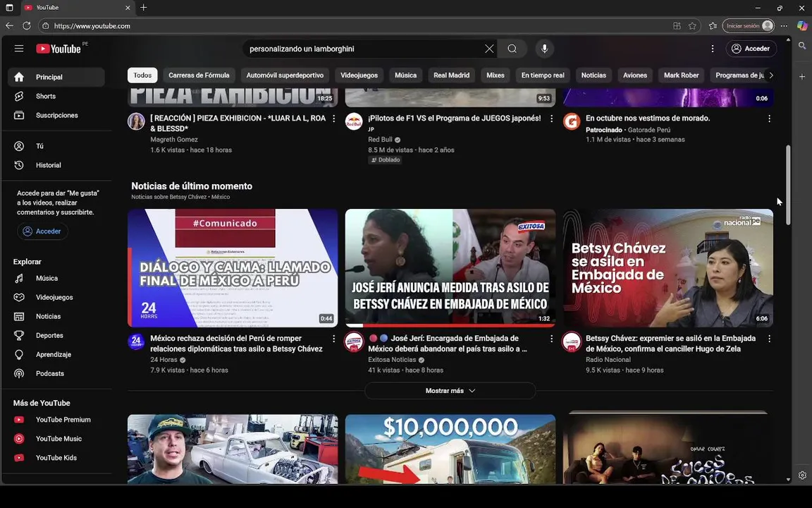Click the Acceder button in the header
Screen dimensions: 812x508
point(751,49)
